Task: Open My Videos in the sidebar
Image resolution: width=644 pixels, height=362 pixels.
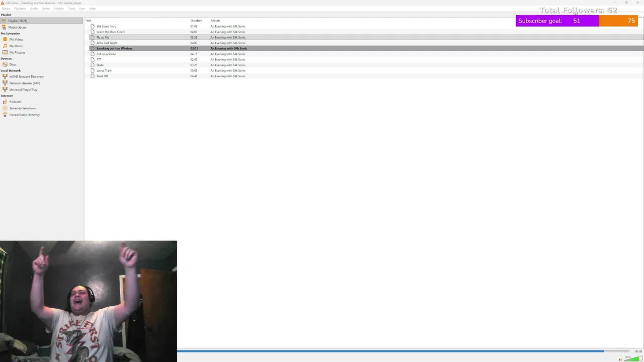Action: pos(16,39)
